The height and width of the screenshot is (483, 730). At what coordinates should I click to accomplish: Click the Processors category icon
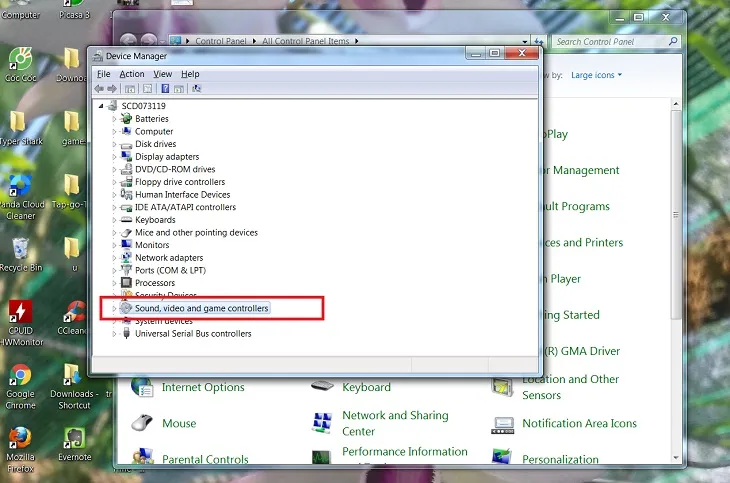point(127,283)
